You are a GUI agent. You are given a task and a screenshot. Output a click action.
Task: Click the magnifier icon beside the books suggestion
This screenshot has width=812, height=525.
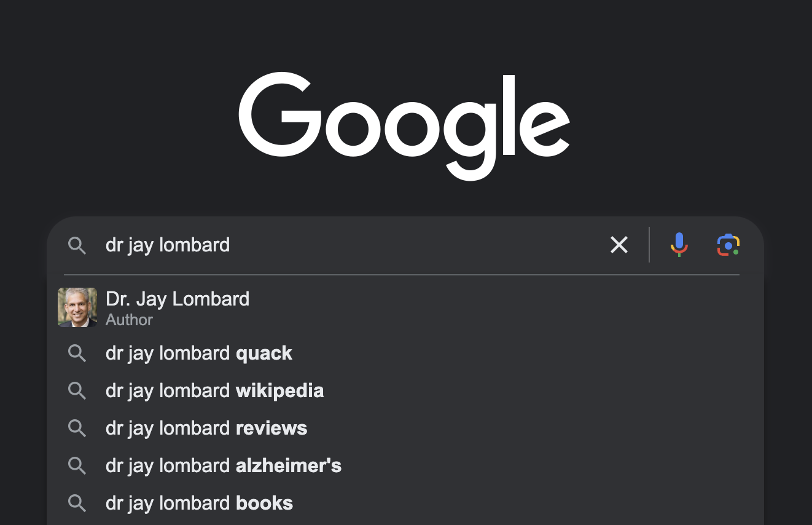tap(77, 503)
